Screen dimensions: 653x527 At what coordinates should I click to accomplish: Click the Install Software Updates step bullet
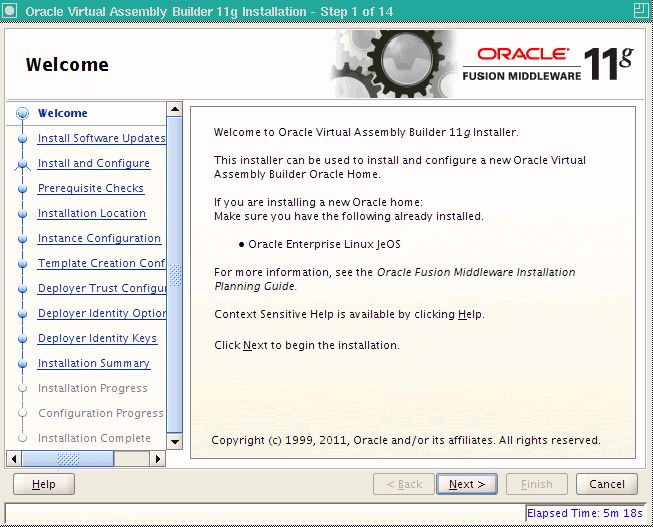pos(22,139)
